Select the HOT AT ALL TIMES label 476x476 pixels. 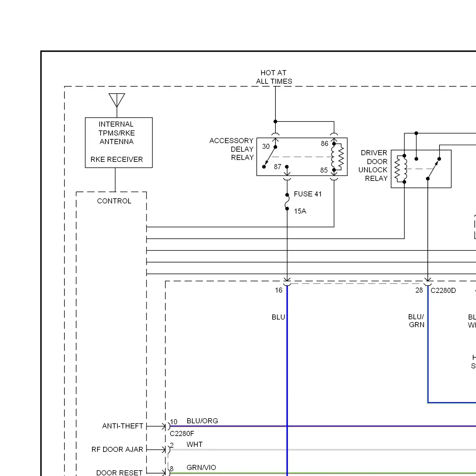pos(274,77)
